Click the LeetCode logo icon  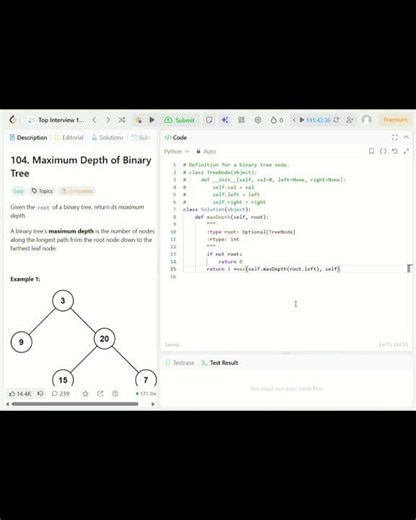pos(13,120)
